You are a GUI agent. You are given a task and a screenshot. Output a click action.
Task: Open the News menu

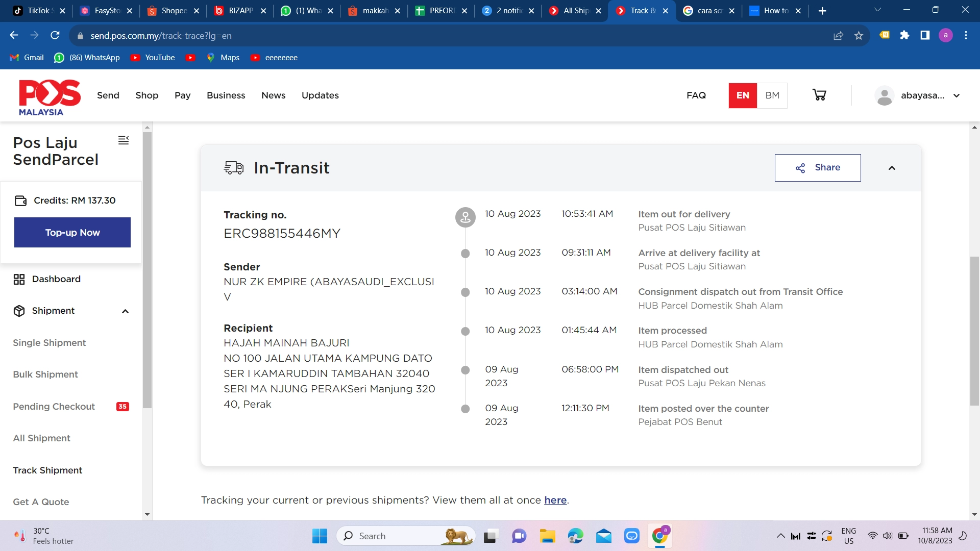point(274,95)
